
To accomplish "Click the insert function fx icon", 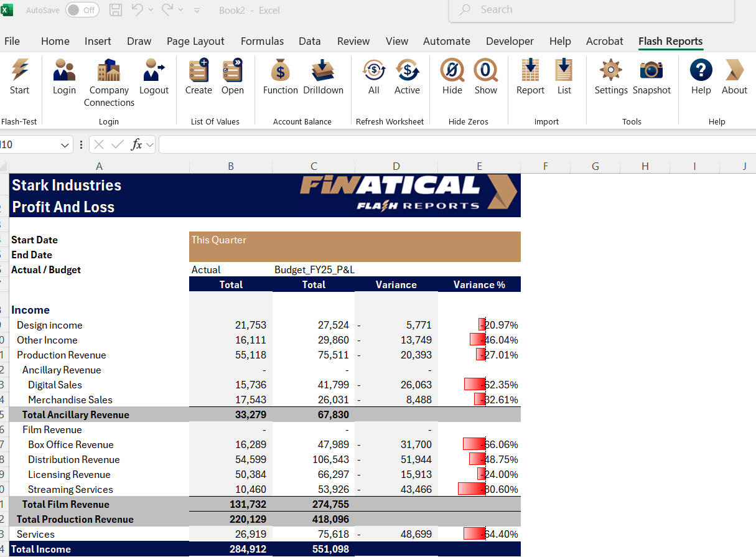I will coord(136,144).
